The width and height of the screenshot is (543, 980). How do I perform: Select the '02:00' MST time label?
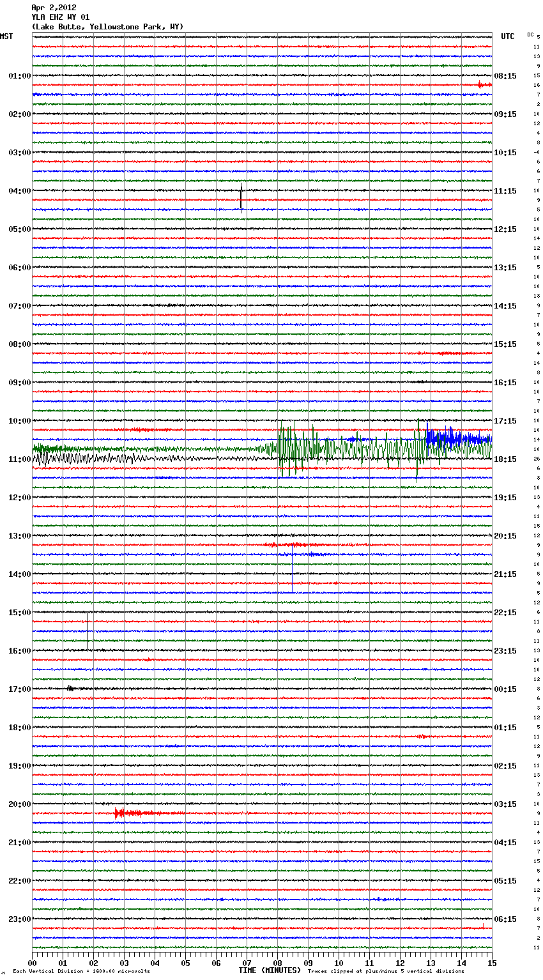point(20,114)
